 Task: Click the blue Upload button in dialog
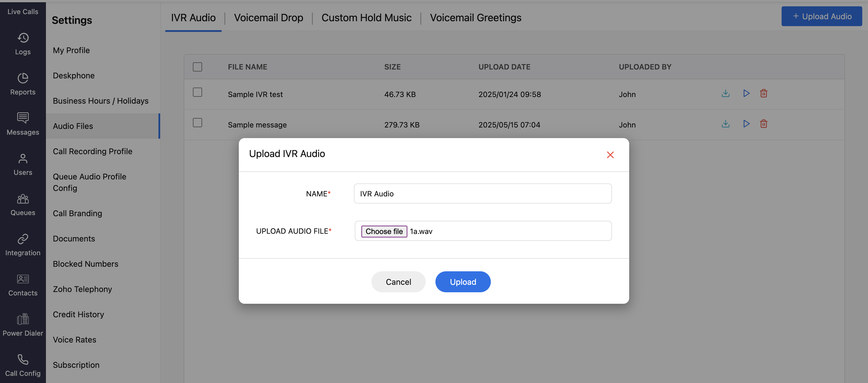463,282
